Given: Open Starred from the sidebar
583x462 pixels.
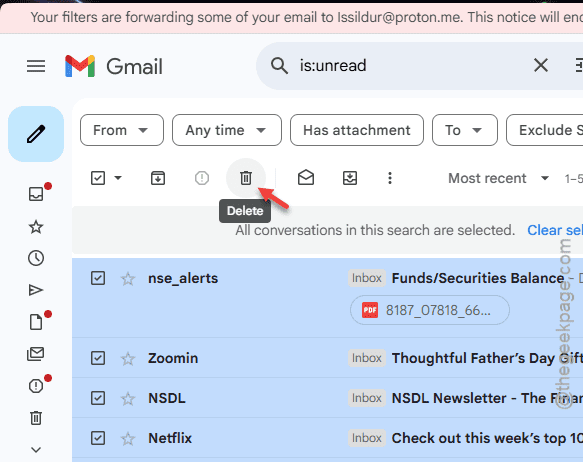Looking at the screenshot, I should pos(36,227).
